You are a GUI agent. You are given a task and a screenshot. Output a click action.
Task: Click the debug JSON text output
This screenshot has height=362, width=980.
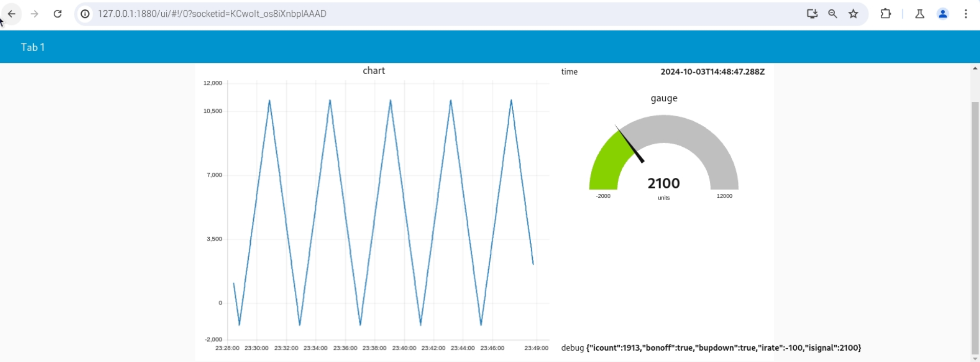coord(723,348)
